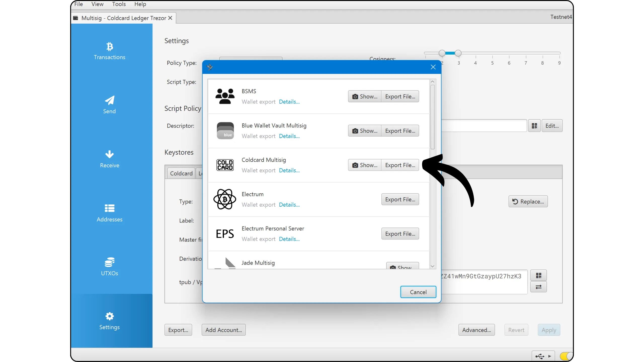Image resolution: width=644 pixels, height=362 pixels.
Task: Click the USB device status icon
Action: pos(540,356)
